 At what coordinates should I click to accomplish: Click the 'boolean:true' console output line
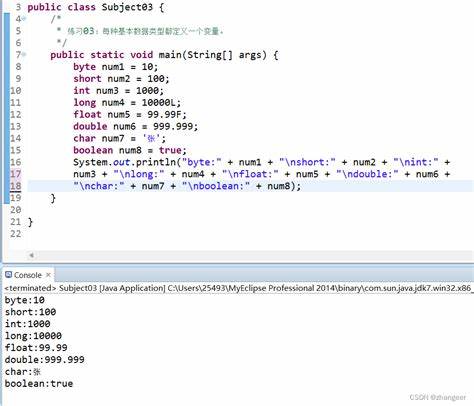coord(39,383)
